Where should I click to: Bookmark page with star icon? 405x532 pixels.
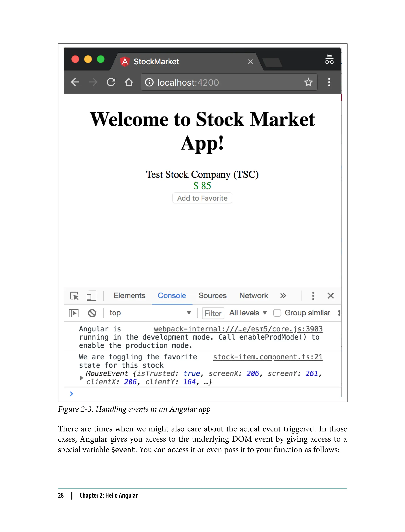(x=308, y=82)
